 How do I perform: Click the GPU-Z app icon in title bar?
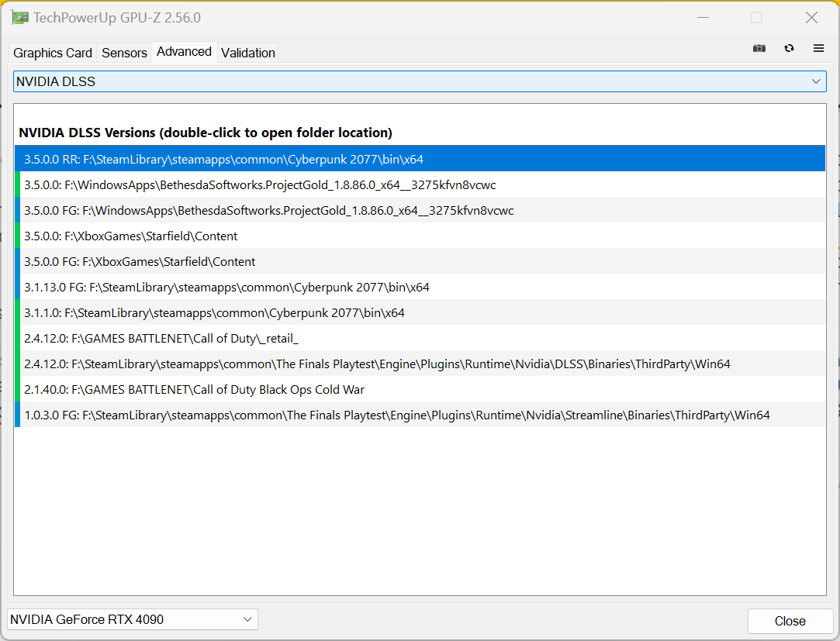tap(19, 18)
